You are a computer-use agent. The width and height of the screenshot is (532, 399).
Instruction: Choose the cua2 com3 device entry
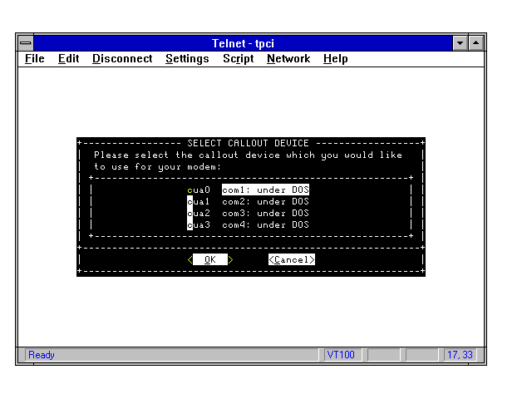point(249,213)
